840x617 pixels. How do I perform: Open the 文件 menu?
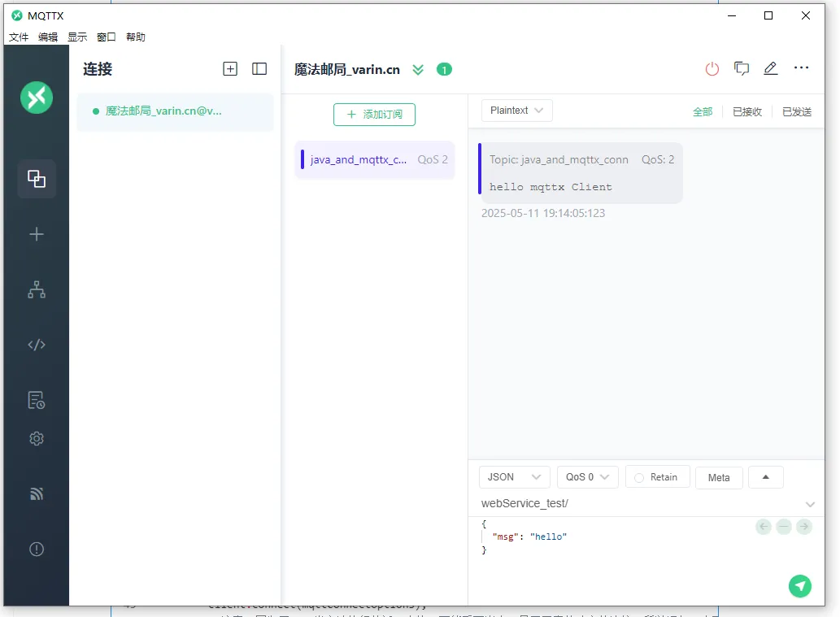pos(19,37)
